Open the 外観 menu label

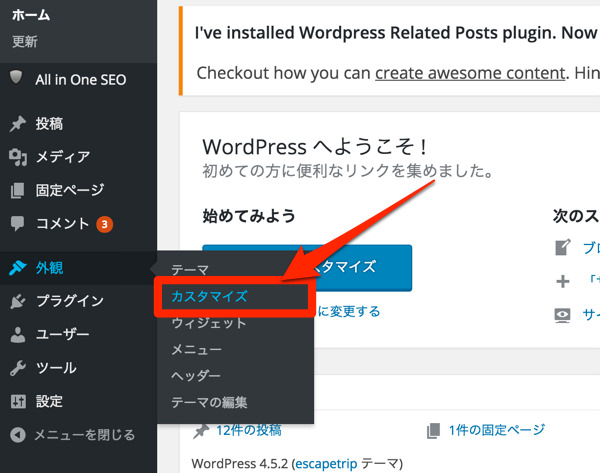49,268
